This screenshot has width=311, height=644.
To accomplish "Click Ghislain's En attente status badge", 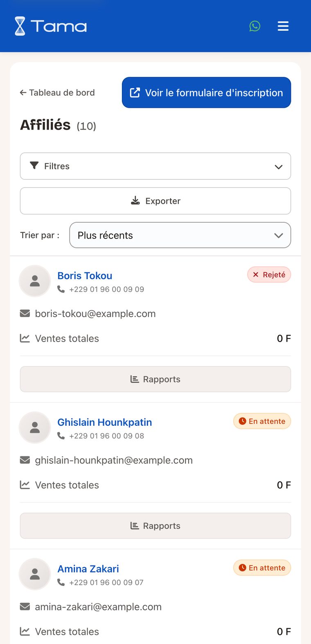I will (262, 421).
